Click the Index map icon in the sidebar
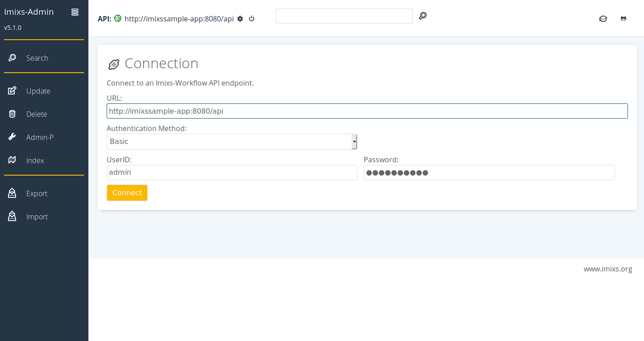The image size is (644, 341). coord(12,160)
